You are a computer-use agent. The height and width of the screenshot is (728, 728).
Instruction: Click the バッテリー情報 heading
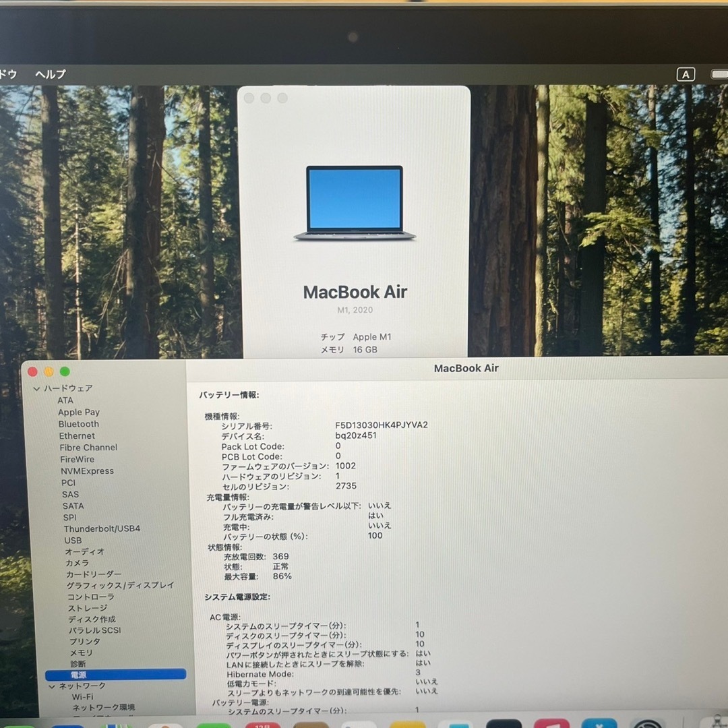pos(229,395)
